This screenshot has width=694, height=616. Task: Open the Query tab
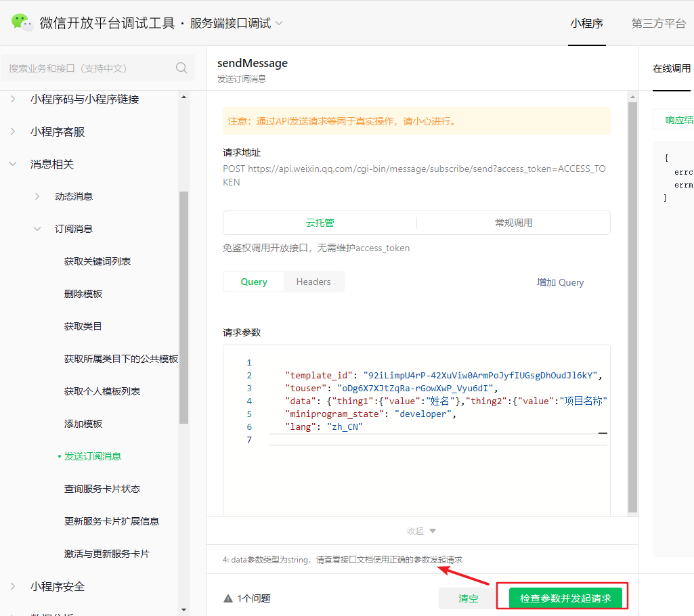point(254,282)
